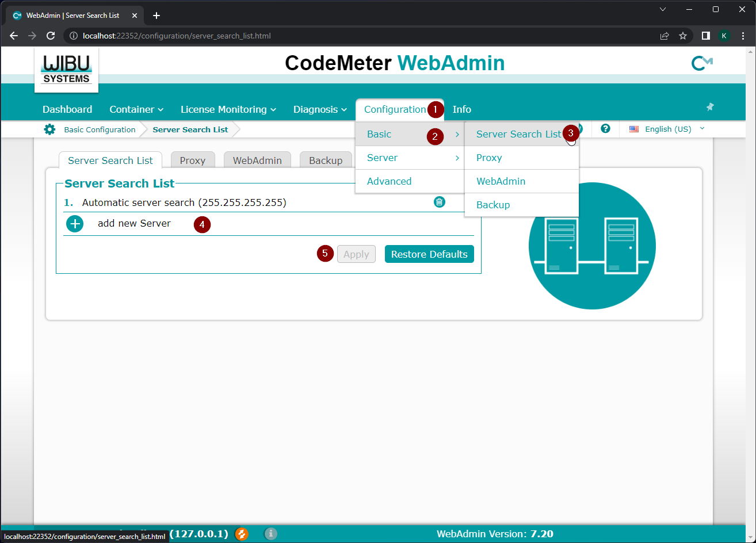Click the plus icon to add server

(x=75, y=224)
